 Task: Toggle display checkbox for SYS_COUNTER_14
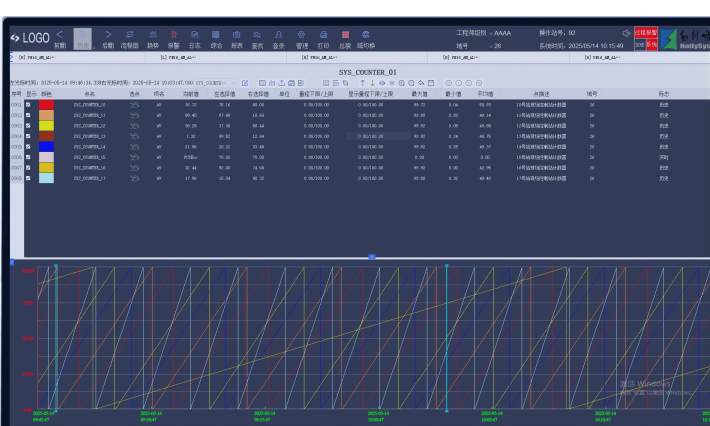29,146
